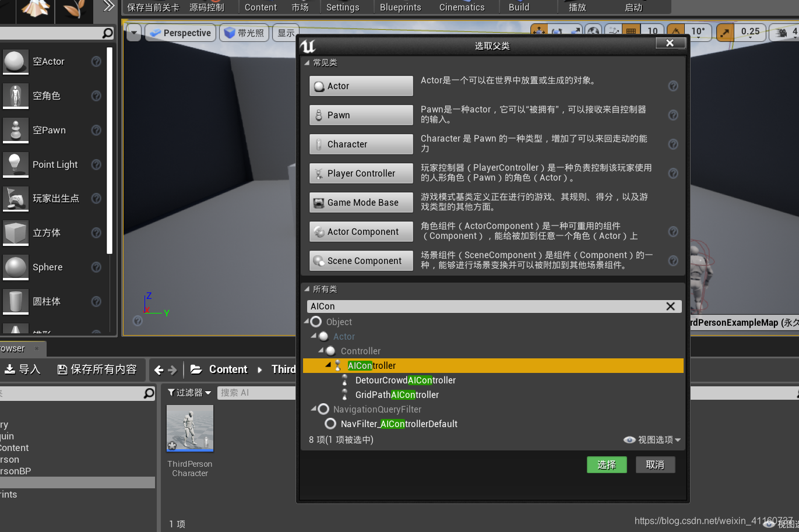Pick Scene Component class
The width and height of the screenshot is (799, 532).
coord(361,261)
